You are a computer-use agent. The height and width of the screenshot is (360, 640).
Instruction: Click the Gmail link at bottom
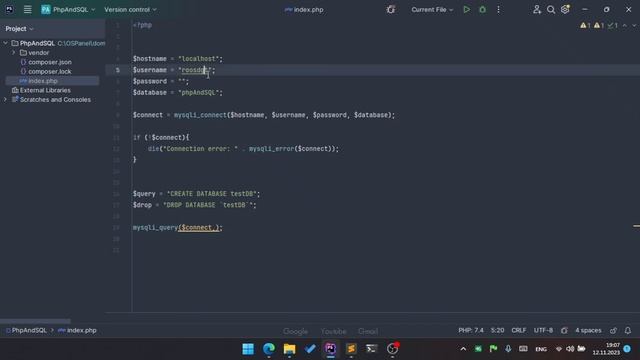[x=368, y=331]
